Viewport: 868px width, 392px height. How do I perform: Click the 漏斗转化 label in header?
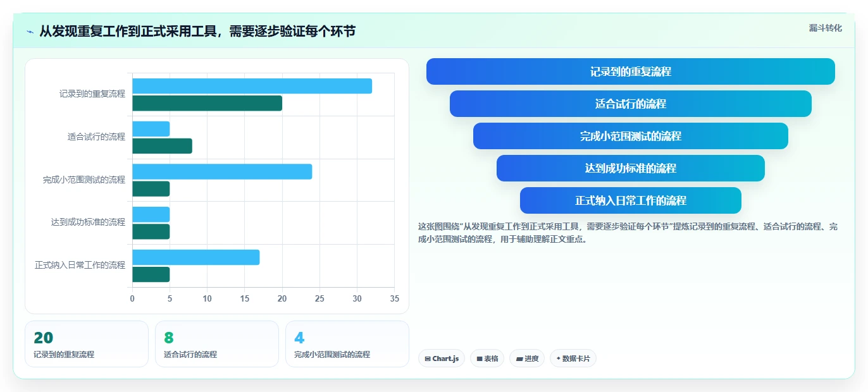click(x=825, y=28)
